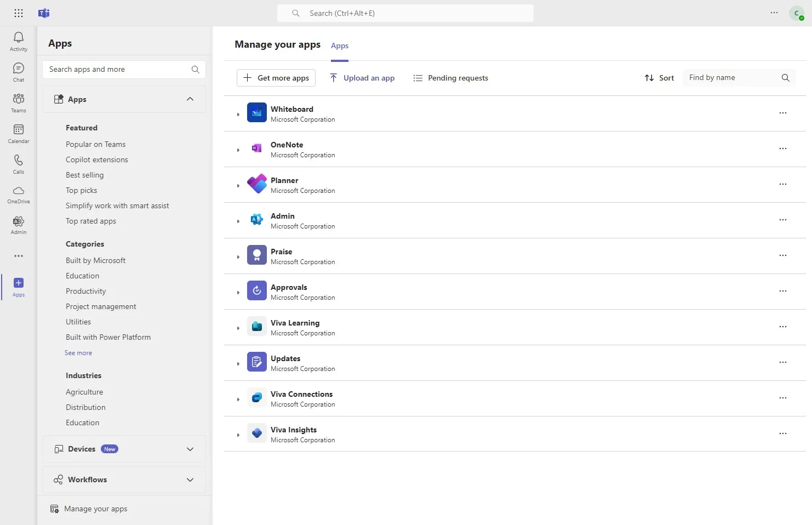Open more options for Planner
The image size is (812, 525).
[783, 184]
